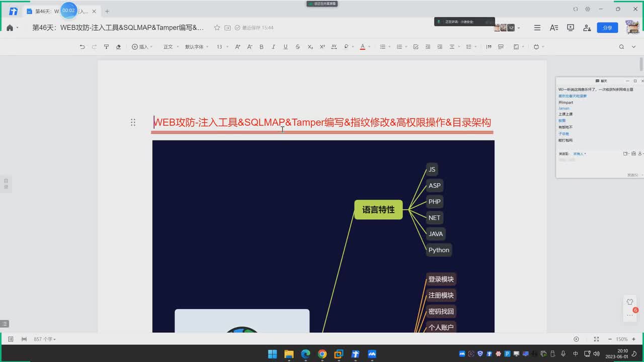The image size is (644, 362).
Task: Open the paragraph style 正文 dropdown
Action: click(x=171, y=47)
